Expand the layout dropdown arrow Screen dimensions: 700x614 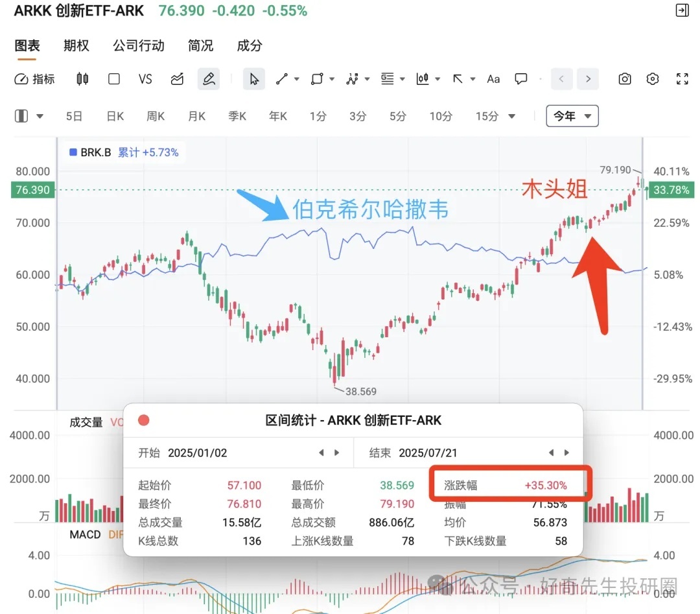(40, 117)
